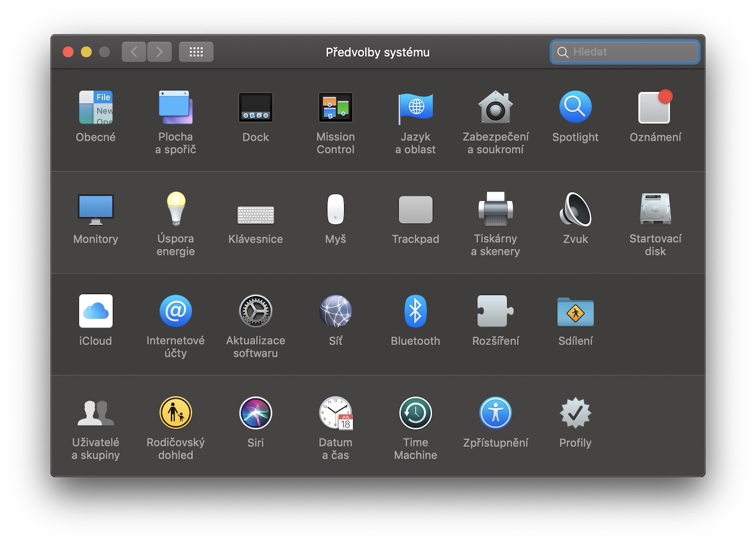
Task: Minimize the window with the yellow button
Action: point(86,52)
